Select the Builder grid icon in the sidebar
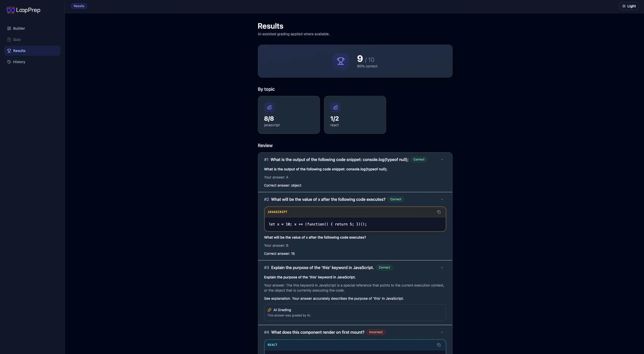The image size is (644, 354). click(9, 28)
